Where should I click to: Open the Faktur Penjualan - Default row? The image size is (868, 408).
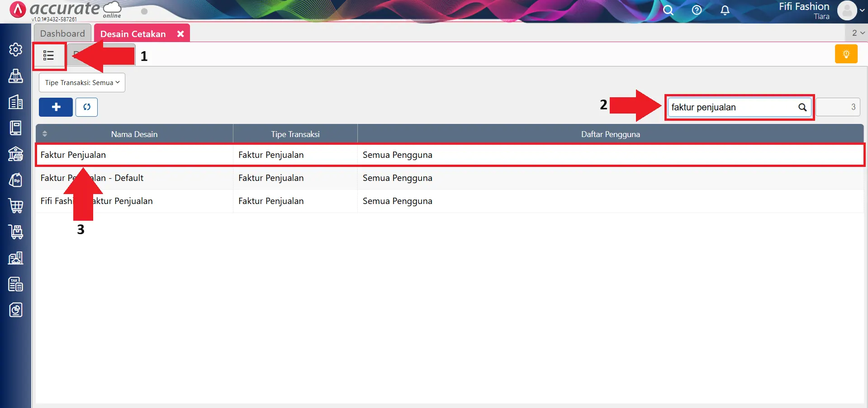[x=136, y=178]
